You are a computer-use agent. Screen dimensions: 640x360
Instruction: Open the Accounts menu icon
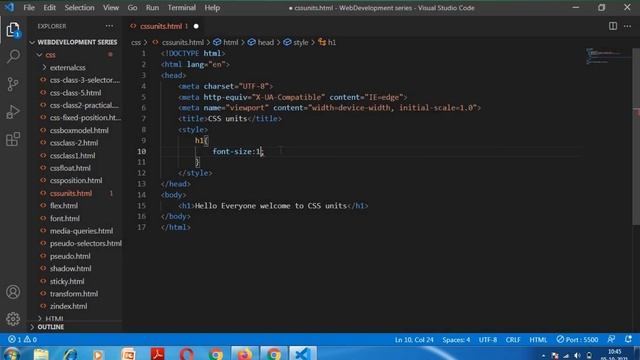pos(13,292)
